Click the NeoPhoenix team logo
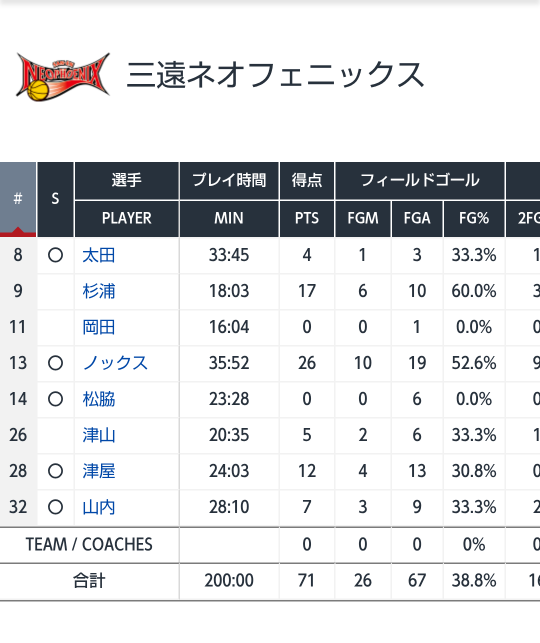The image size is (540, 643). [x=63, y=77]
